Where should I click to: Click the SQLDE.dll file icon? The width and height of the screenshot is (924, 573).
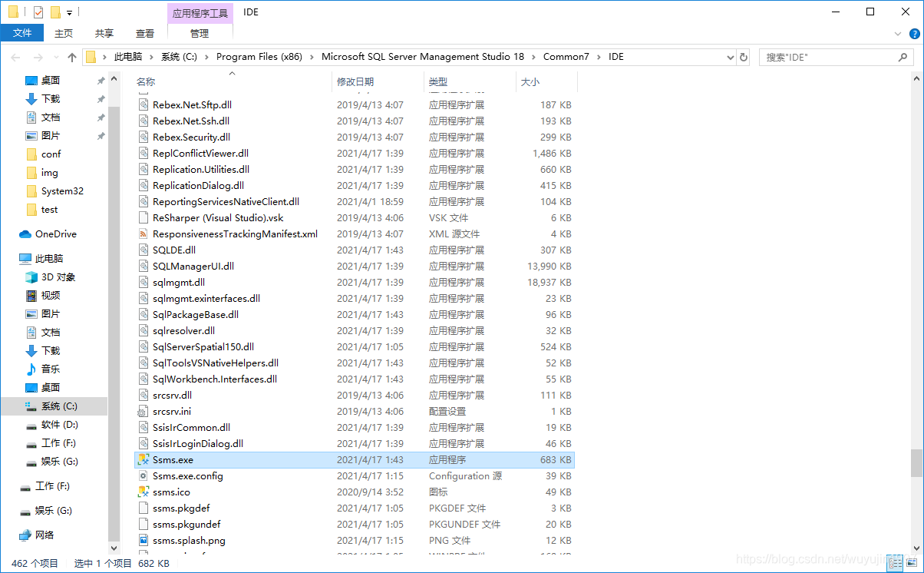(x=143, y=250)
